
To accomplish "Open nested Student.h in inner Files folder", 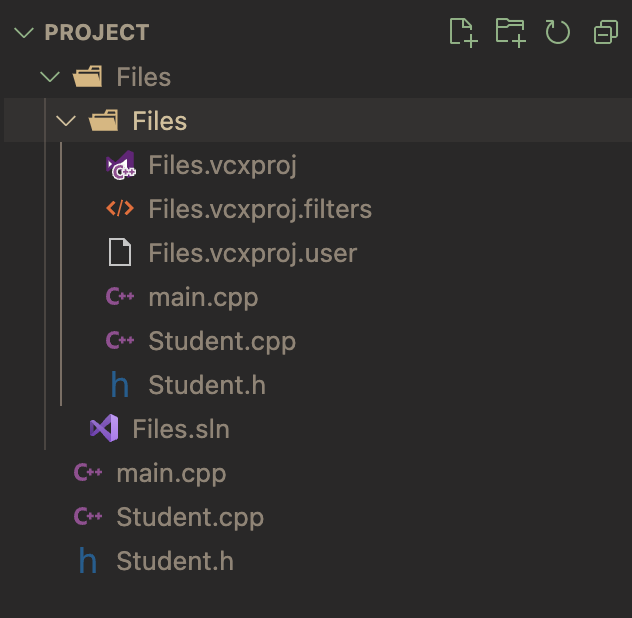I will tap(207, 385).
